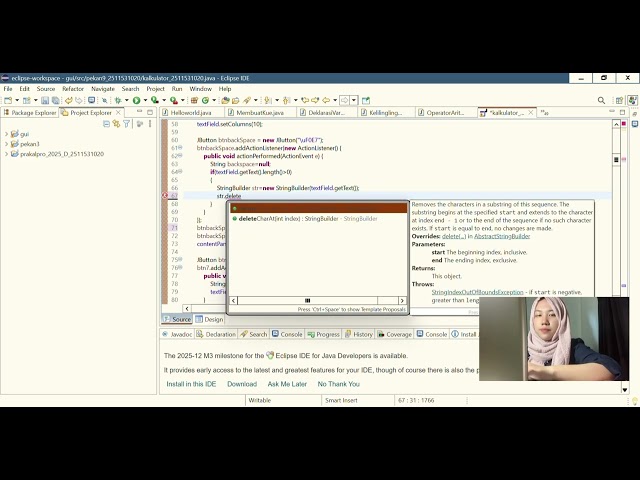Open the MembuatKue.java editor tab
Viewport: 640px width, 480px height.
click(x=260, y=113)
